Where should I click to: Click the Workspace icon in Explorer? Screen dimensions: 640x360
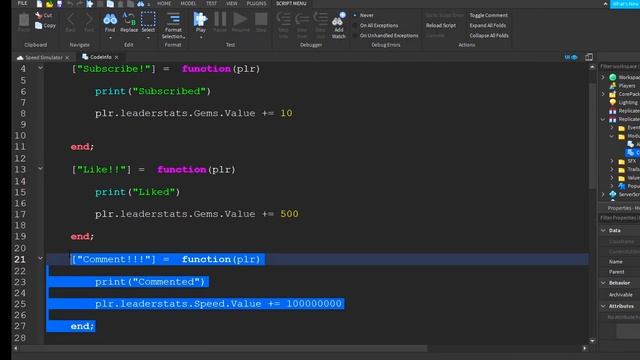613,77
